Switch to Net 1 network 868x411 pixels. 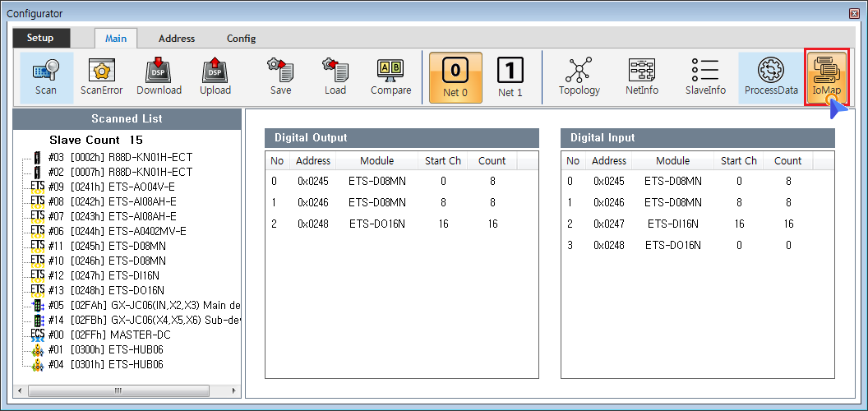click(510, 78)
